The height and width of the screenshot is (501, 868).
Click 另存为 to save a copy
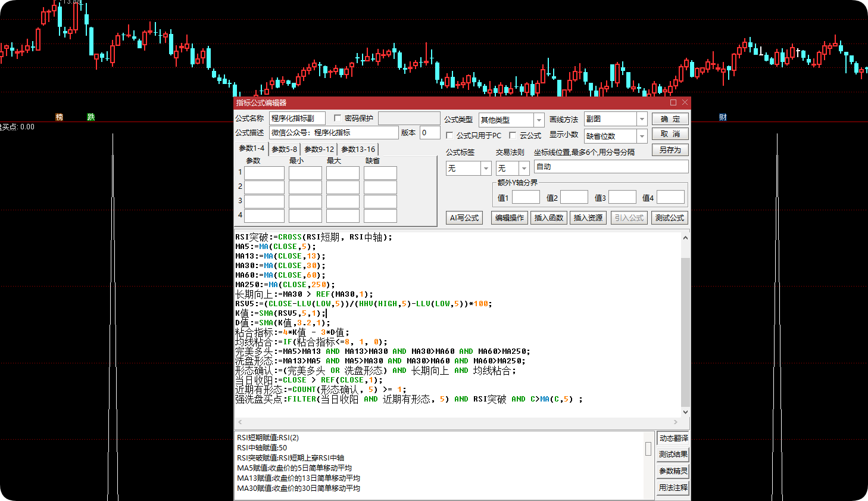[670, 150]
